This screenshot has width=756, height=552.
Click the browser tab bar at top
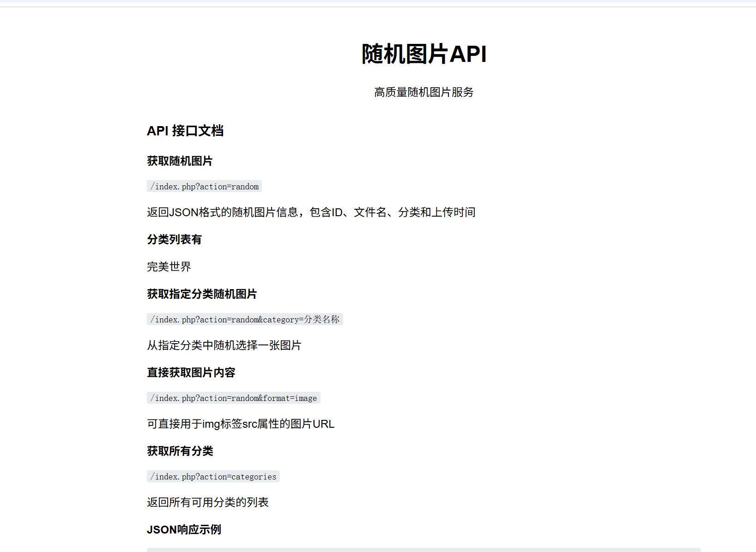tap(378, 2)
